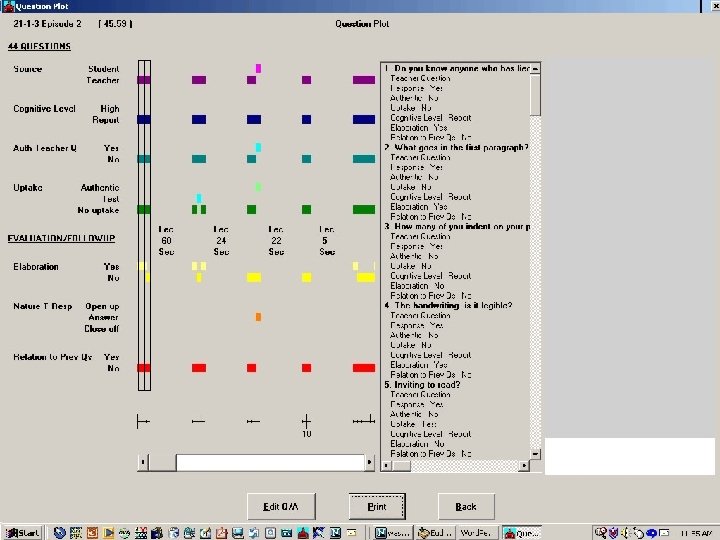Click the question list vertical scrollbar thumb
The width and height of the screenshot is (720, 540).
(535, 95)
